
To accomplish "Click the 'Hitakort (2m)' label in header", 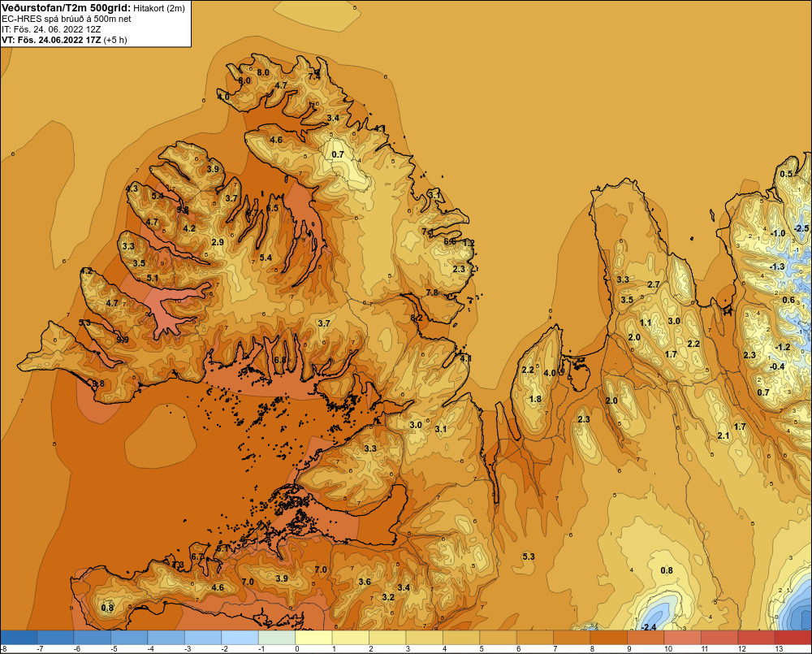I will coord(158,8).
